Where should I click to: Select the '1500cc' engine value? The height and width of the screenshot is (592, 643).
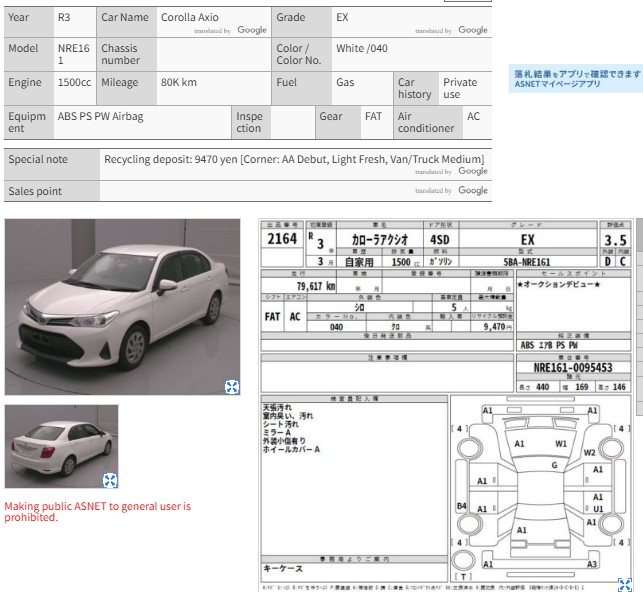[74, 82]
